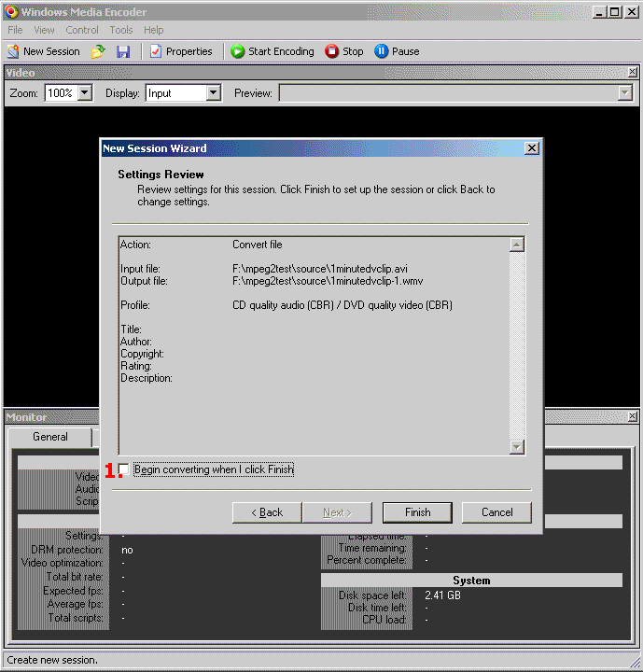This screenshot has width=643, height=672.
Task: Click the 'CPU load:' monitor label
Action: [x=384, y=620]
